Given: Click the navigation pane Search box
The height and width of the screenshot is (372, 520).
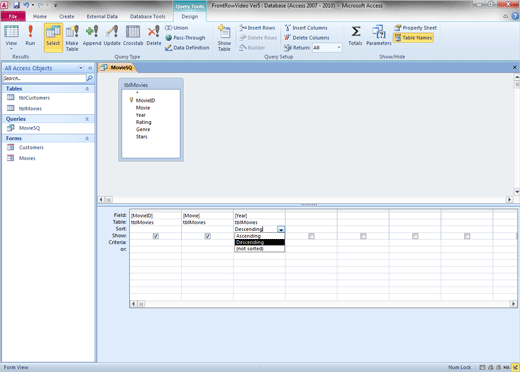Looking at the screenshot, I should [44, 78].
